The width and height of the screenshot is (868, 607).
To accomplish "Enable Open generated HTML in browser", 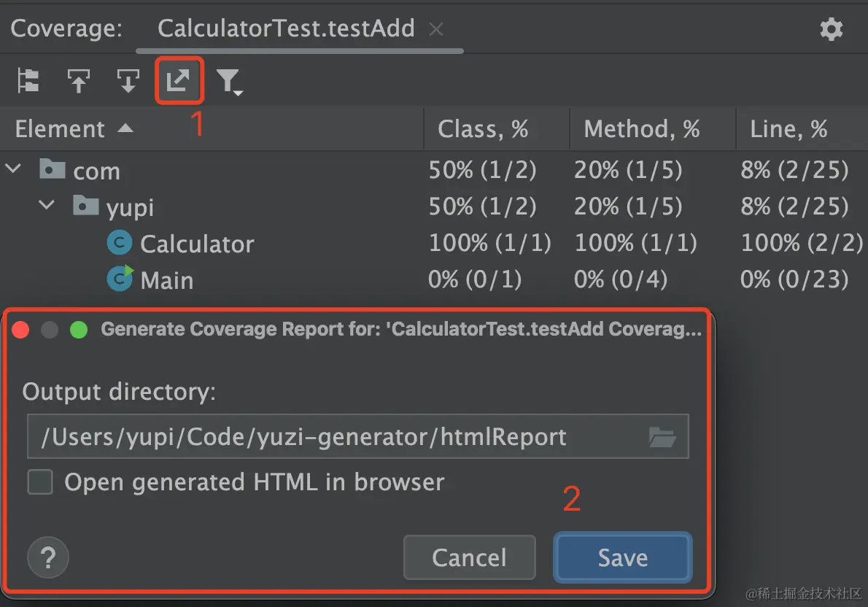I will coord(40,482).
